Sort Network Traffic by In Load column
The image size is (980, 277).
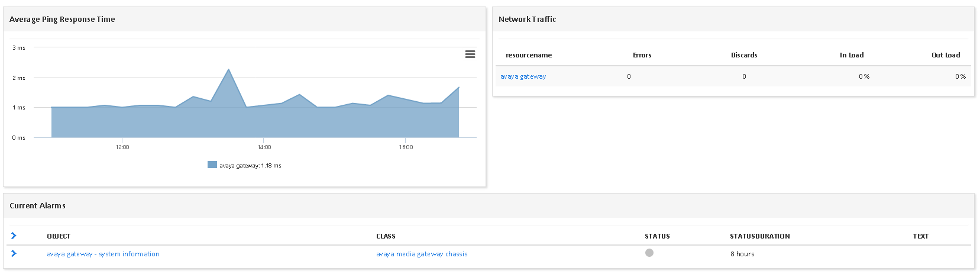pyautogui.click(x=852, y=55)
